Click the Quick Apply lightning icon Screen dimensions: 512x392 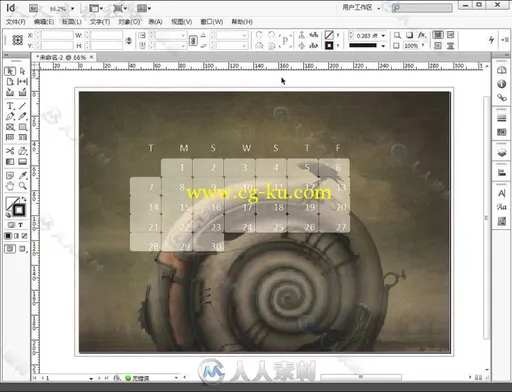491,40
